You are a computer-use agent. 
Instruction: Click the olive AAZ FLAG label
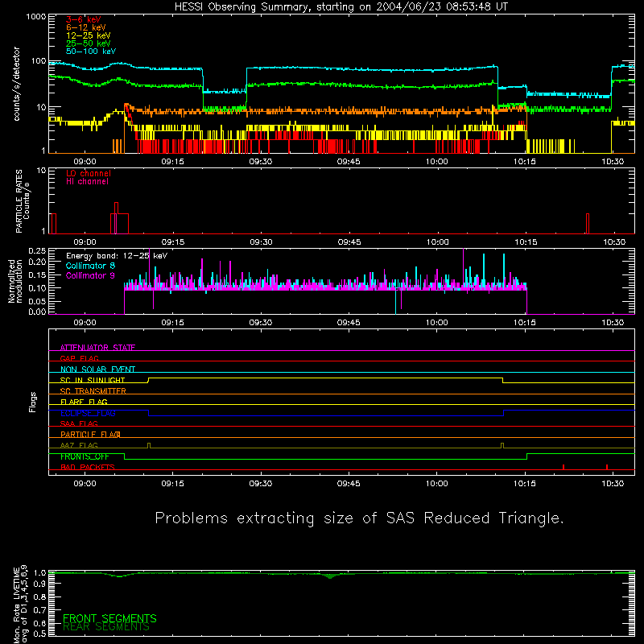point(79,445)
